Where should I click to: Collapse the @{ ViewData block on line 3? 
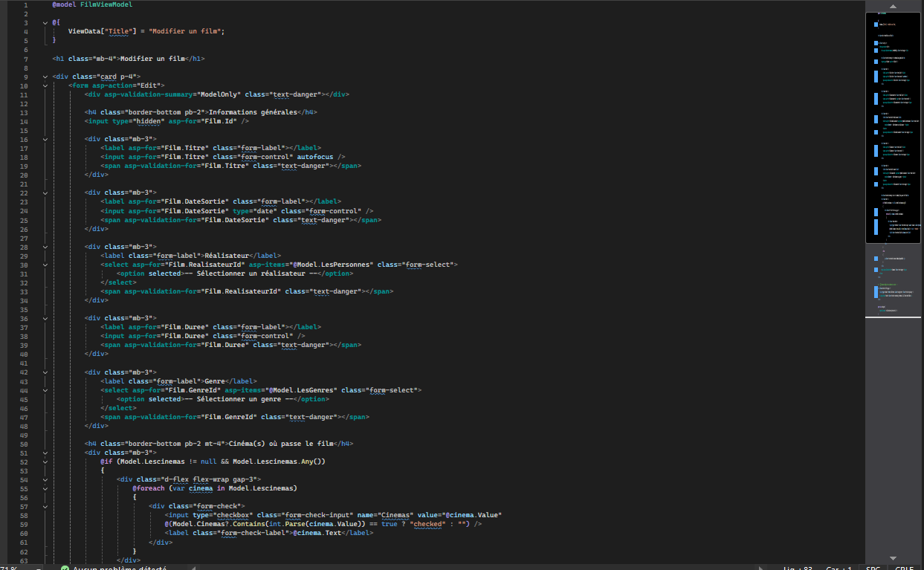tap(45, 22)
